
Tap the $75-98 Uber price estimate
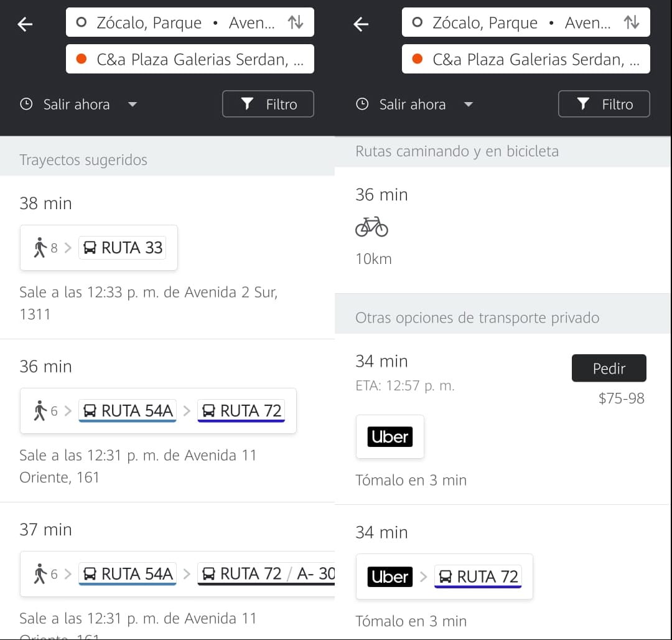(622, 398)
